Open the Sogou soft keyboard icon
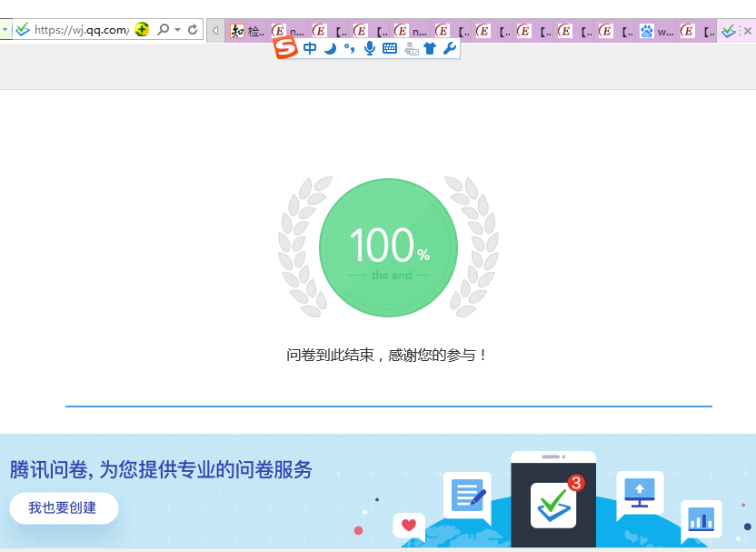Viewport: 756px width, 552px height. click(390, 48)
